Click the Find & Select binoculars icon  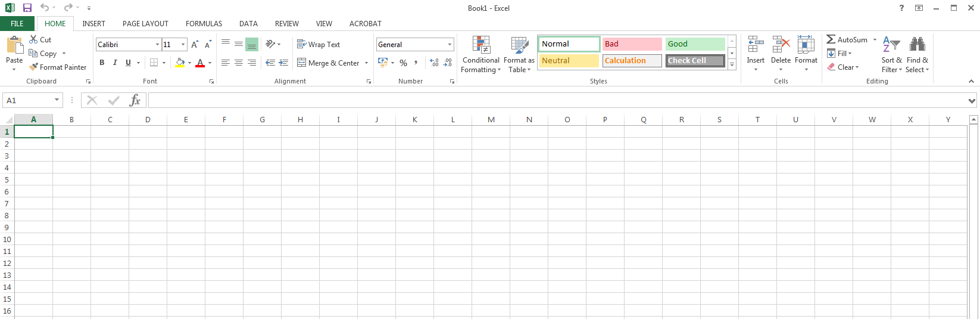[x=917, y=44]
